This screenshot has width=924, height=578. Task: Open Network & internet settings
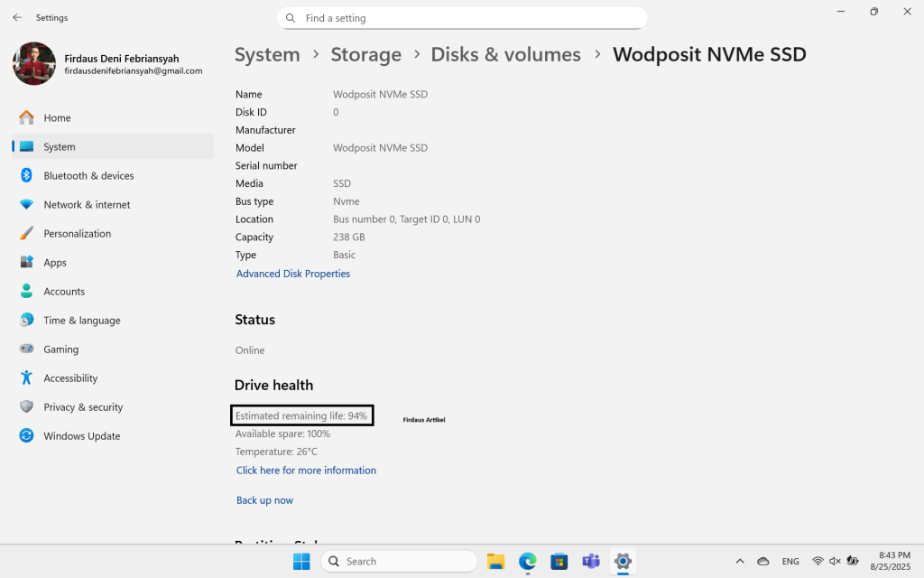(x=86, y=204)
